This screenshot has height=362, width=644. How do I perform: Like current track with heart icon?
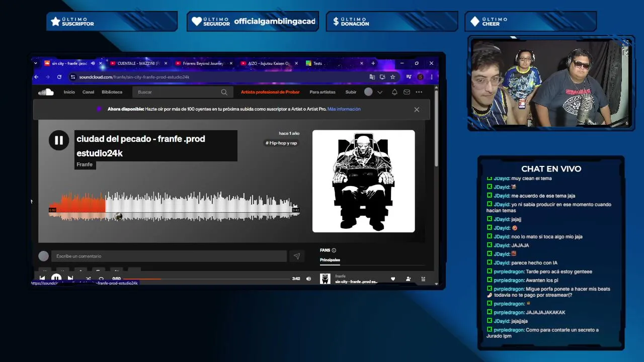393,279
